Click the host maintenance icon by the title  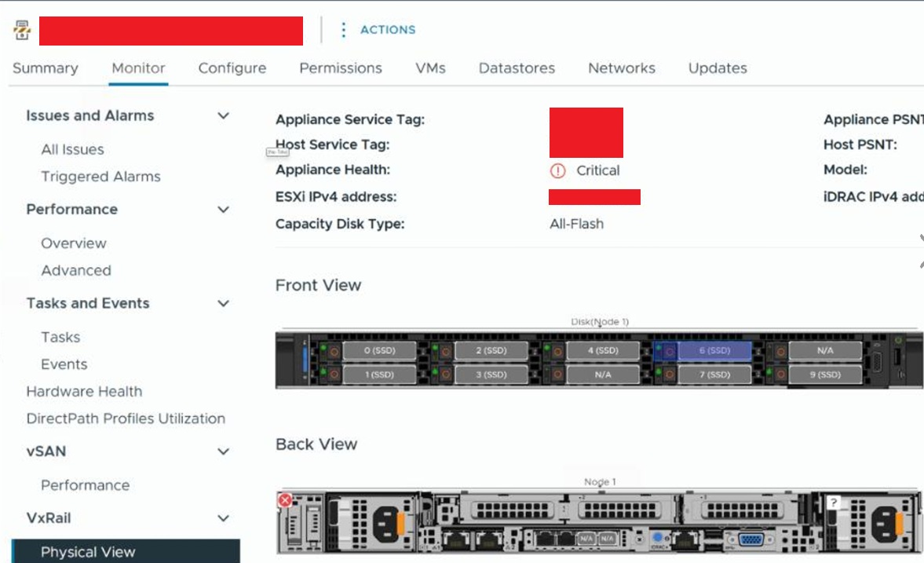[22, 30]
